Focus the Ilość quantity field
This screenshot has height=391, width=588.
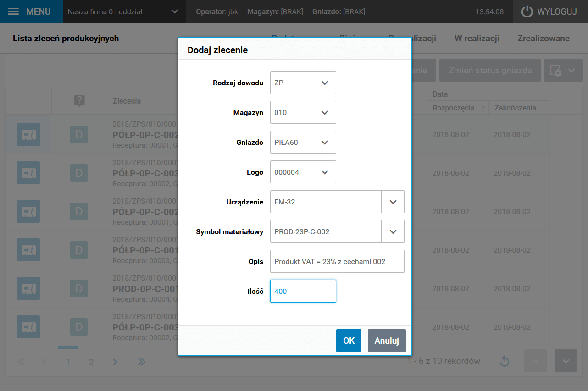click(x=303, y=292)
